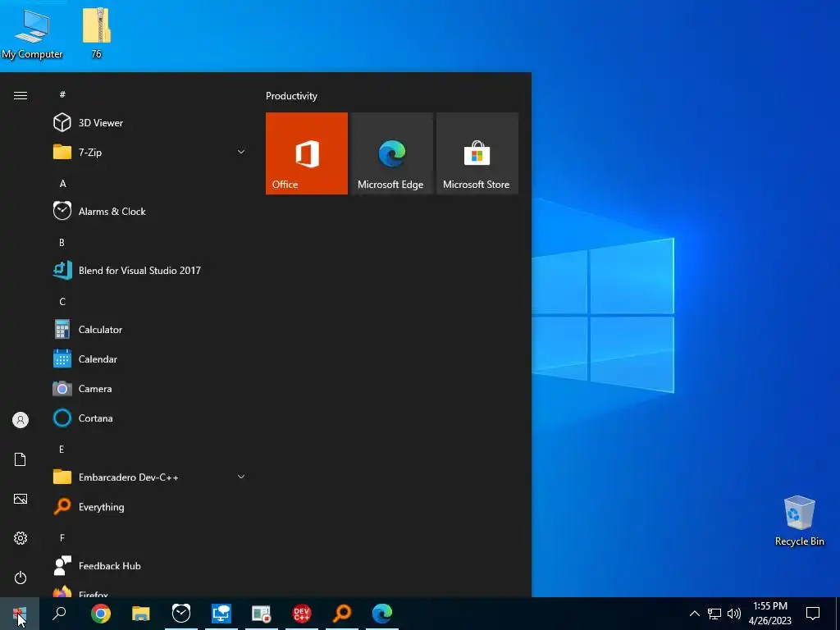Expand the Start menu hamburger navigation
840x630 pixels.
21,95
